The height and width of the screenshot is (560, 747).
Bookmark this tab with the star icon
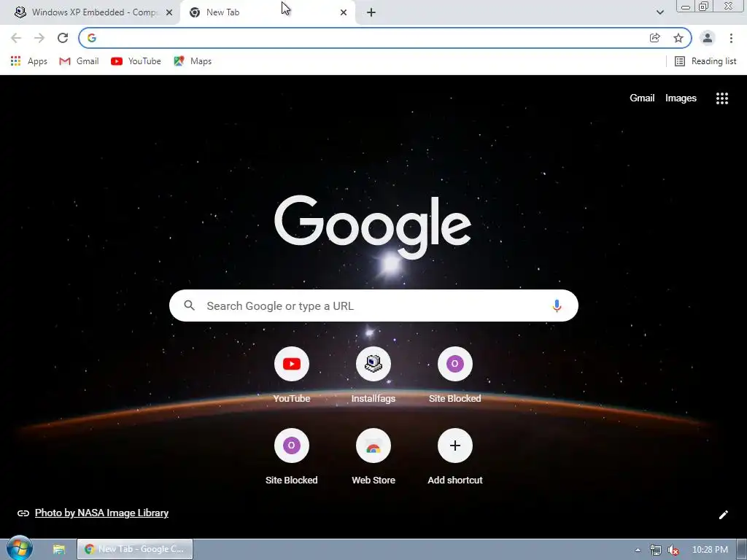click(678, 38)
